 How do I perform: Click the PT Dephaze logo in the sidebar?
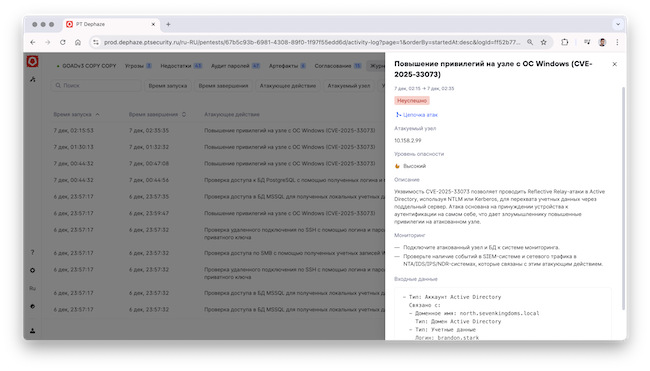coord(32,61)
